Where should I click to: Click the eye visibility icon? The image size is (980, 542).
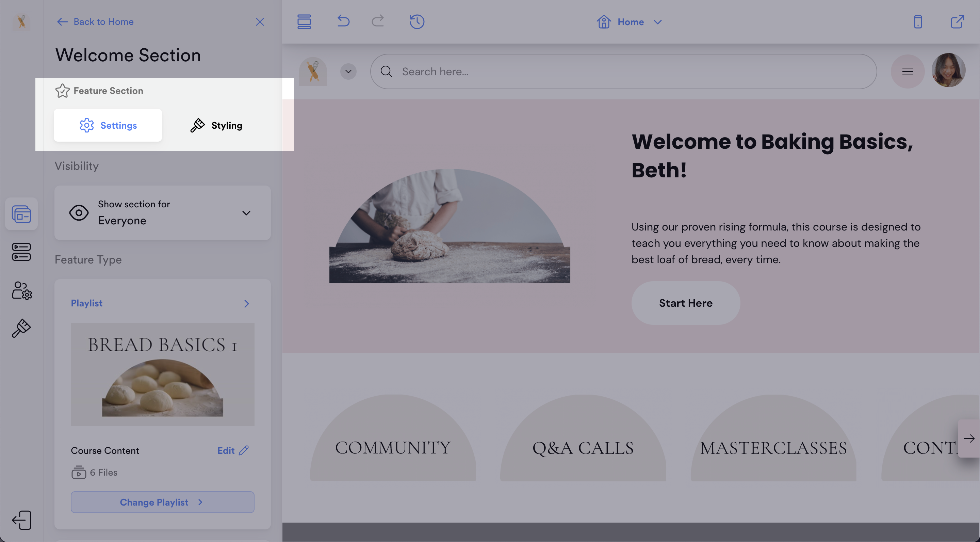(x=79, y=213)
